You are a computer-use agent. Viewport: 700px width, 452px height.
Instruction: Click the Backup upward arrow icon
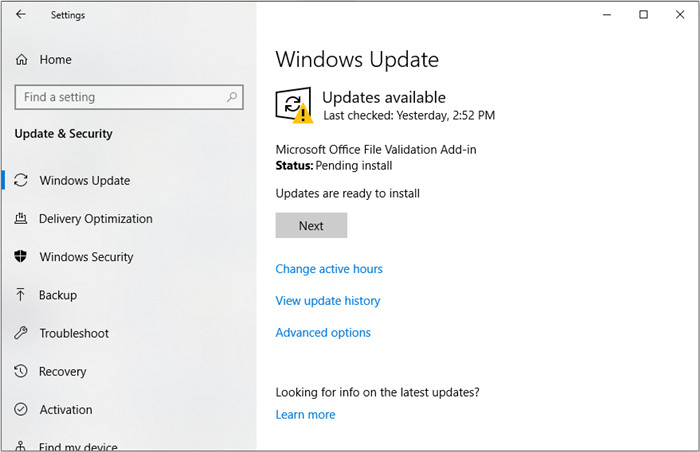(21, 295)
